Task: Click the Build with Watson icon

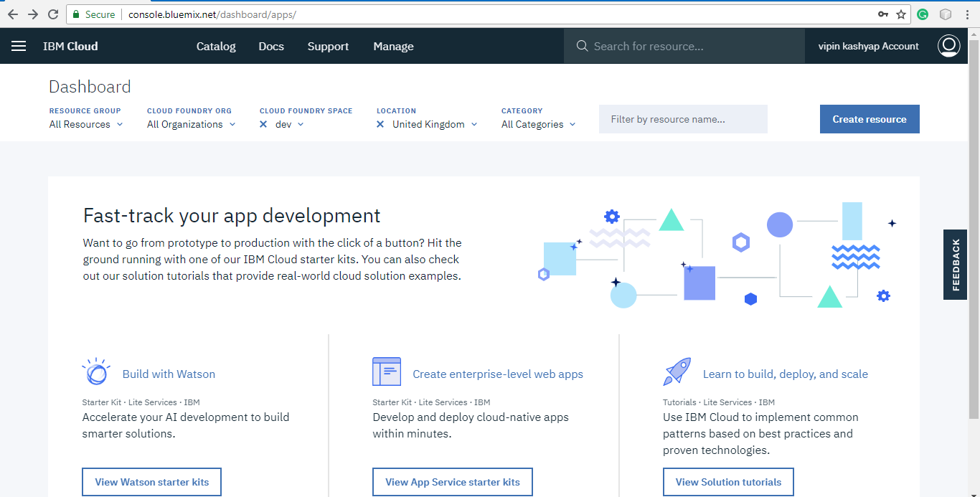Action: click(x=96, y=372)
